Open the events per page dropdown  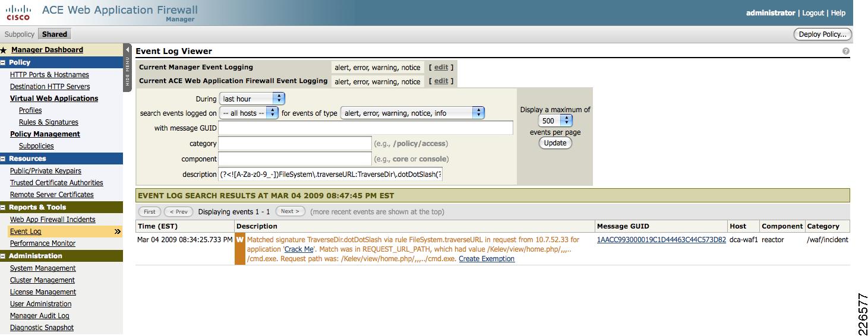click(555, 121)
